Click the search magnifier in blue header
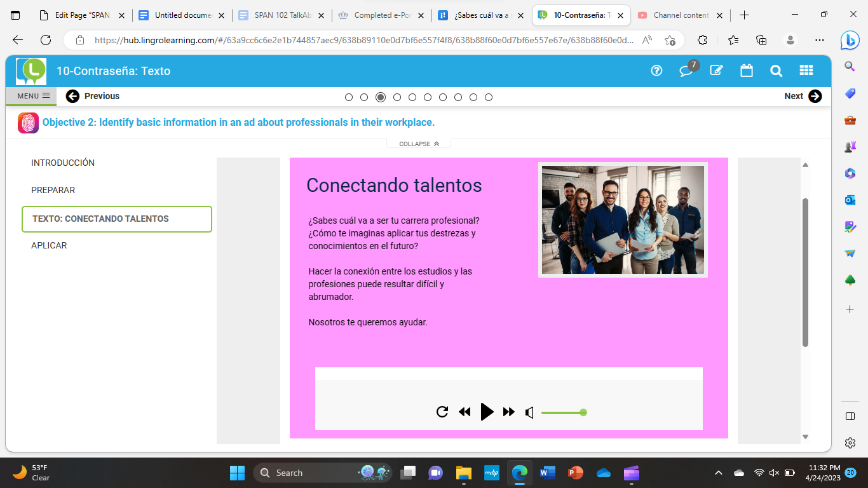Image resolution: width=868 pixels, height=488 pixels. click(x=776, y=71)
